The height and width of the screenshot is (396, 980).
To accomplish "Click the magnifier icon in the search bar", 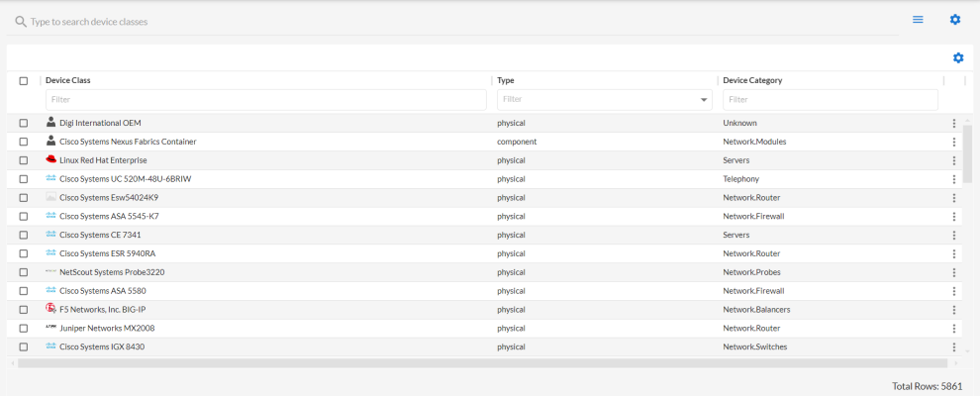I will [x=21, y=22].
